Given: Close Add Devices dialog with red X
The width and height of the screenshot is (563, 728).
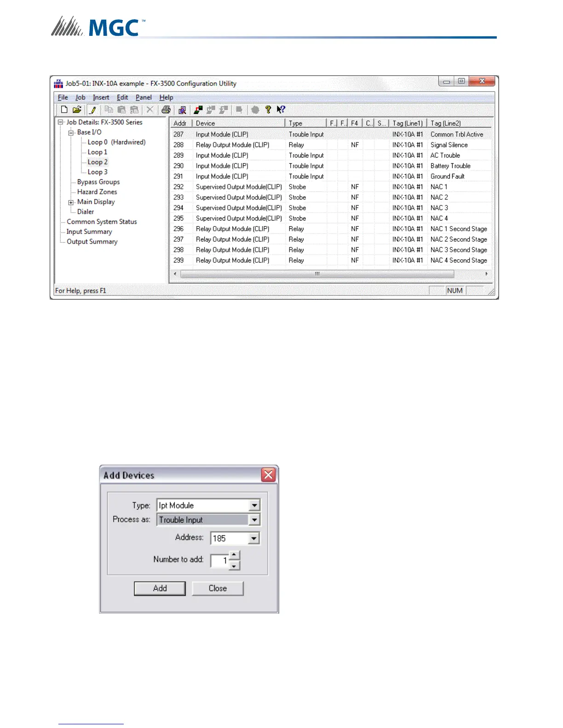Looking at the screenshot, I should pyautogui.click(x=269, y=475).
